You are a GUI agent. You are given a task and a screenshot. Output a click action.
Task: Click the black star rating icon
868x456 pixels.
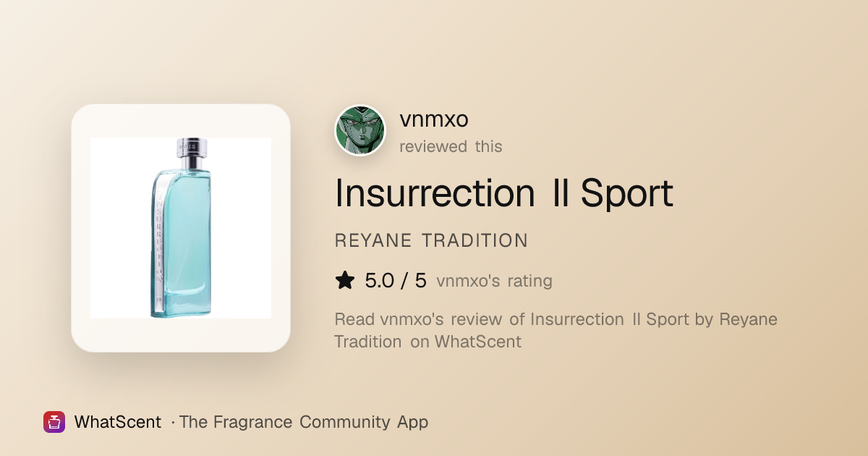click(345, 281)
